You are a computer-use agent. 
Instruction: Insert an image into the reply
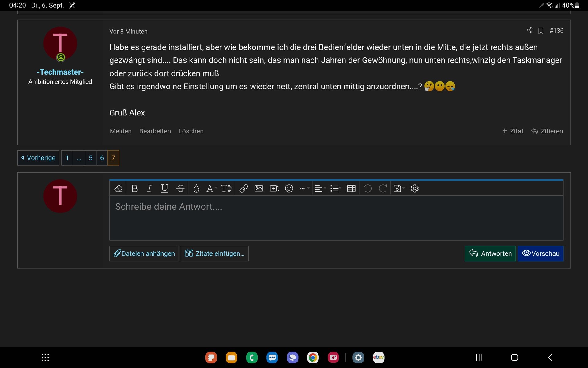(259, 188)
